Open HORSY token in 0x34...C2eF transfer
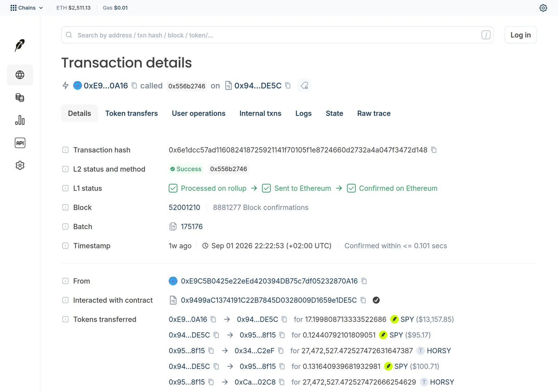Viewport: 558px width, 392px height. 439,351
